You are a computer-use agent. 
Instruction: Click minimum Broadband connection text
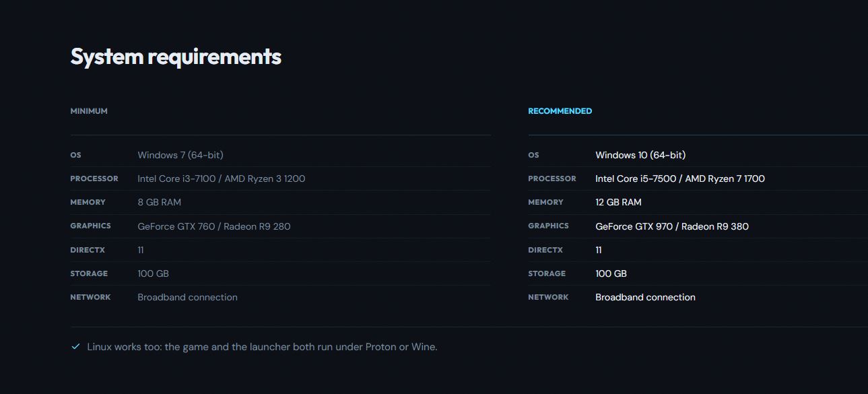[x=188, y=297]
